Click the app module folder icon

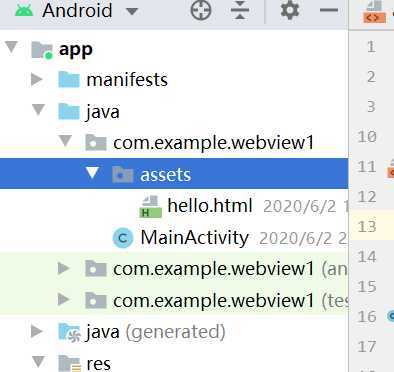click(x=42, y=51)
